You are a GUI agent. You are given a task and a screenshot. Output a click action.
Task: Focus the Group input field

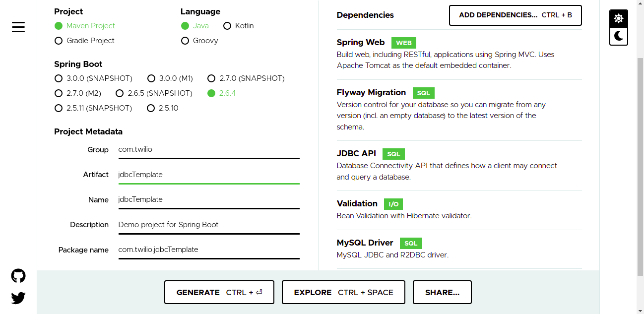click(209, 150)
